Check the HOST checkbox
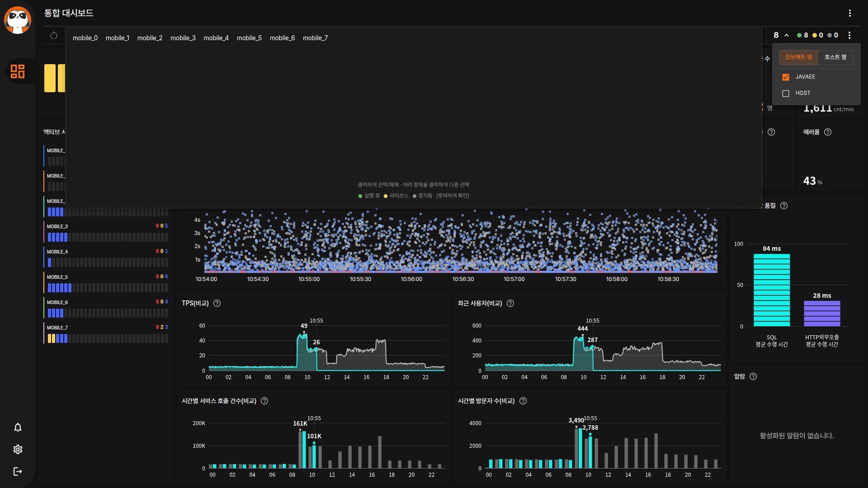The image size is (868, 488). tap(786, 93)
